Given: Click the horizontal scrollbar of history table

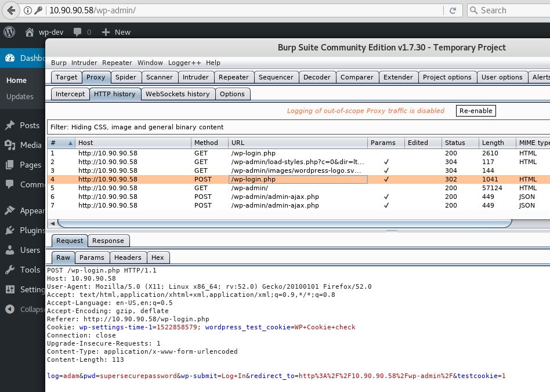Looking at the screenshot, I should pyautogui.click(x=284, y=223).
